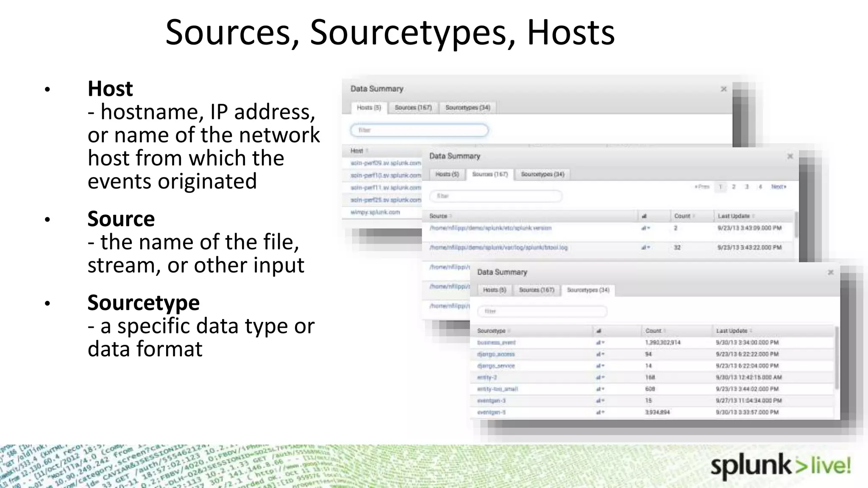Open eventgen-5 sourcetype link
Viewport: 868px width, 488px height.
[491, 412]
